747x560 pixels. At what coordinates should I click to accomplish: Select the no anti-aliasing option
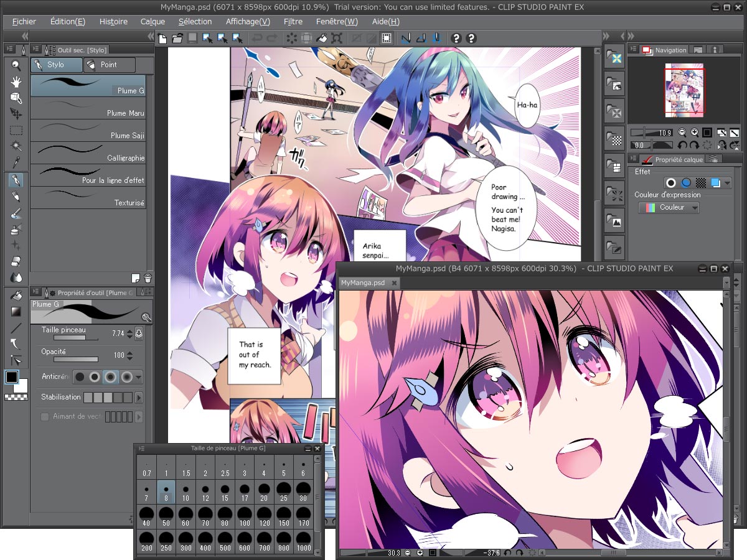point(80,377)
